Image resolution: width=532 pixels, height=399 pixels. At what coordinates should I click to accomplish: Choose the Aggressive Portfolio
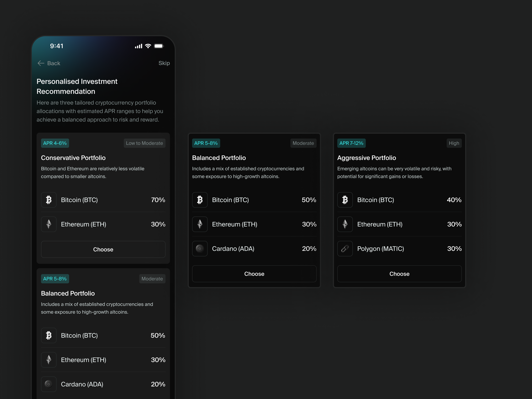point(399,274)
